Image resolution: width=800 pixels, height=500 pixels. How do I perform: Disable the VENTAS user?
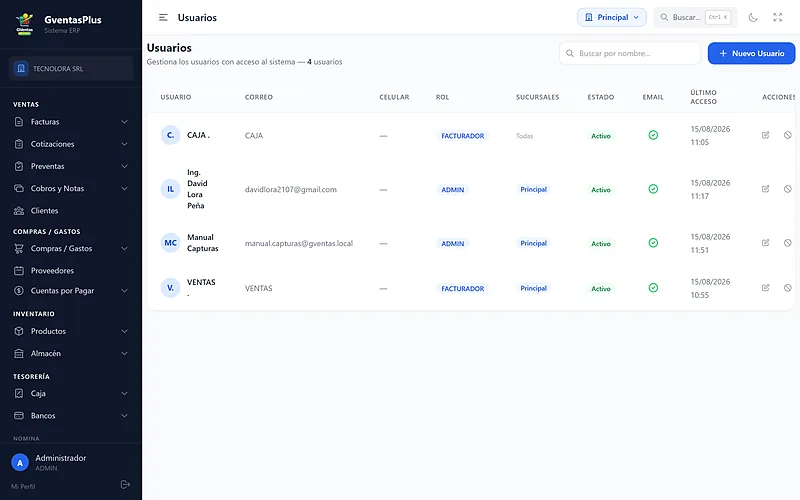click(787, 288)
